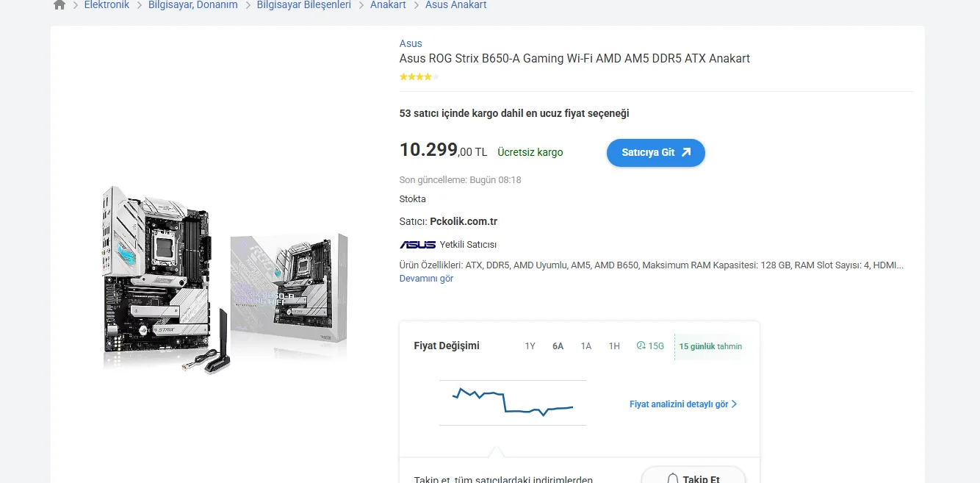The height and width of the screenshot is (483, 980).
Task: Click the Ücretsiz kargo label
Action: [530, 153]
